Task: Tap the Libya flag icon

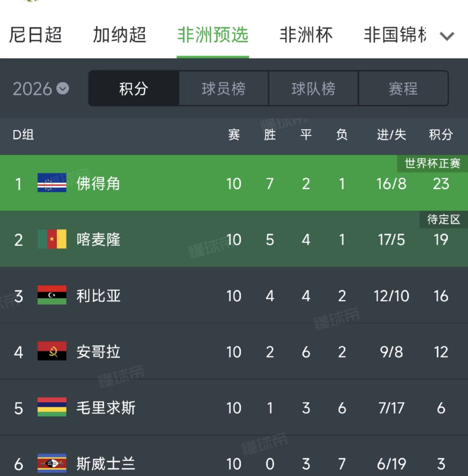Action: [x=52, y=295]
